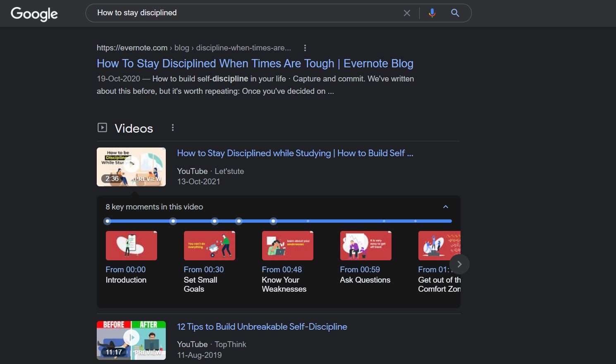Click the 'From 00:00' timestamp link
The width and height of the screenshot is (616, 364).
pos(126,269)
